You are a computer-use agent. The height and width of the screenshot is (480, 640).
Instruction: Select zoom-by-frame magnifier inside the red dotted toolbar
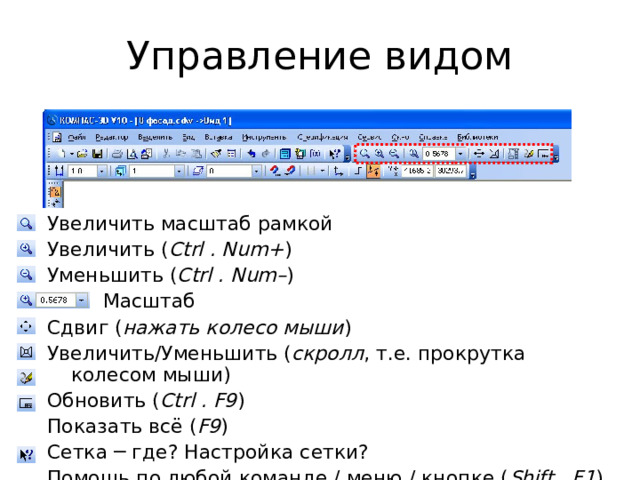[364, 154]
